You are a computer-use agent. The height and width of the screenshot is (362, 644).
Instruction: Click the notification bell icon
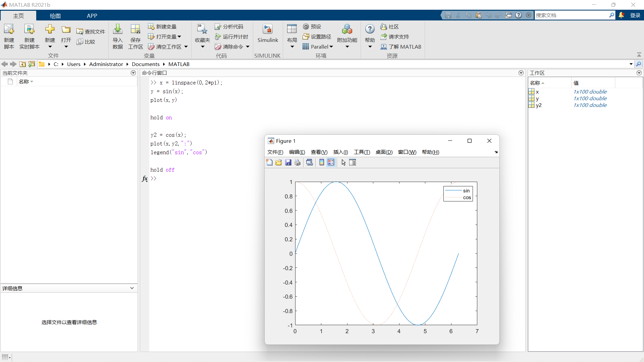(x=622, y=15)
